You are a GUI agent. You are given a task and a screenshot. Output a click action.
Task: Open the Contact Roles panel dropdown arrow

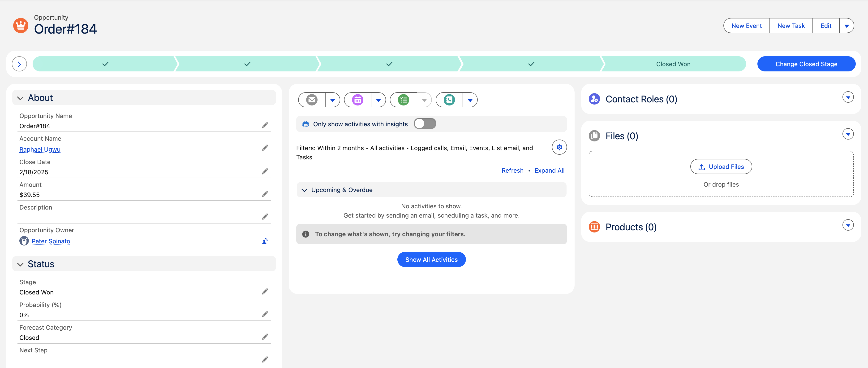[x=848, y=97]
